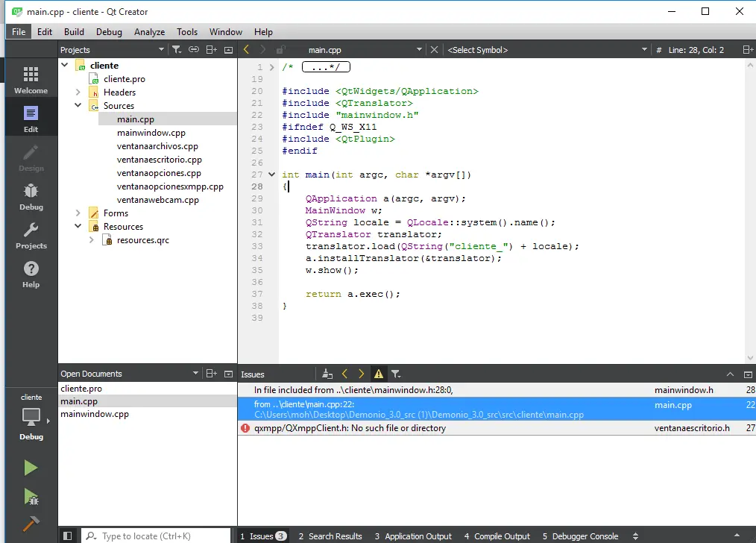
Task: Switch to the Compile Output tab
Action: [497, 536]
